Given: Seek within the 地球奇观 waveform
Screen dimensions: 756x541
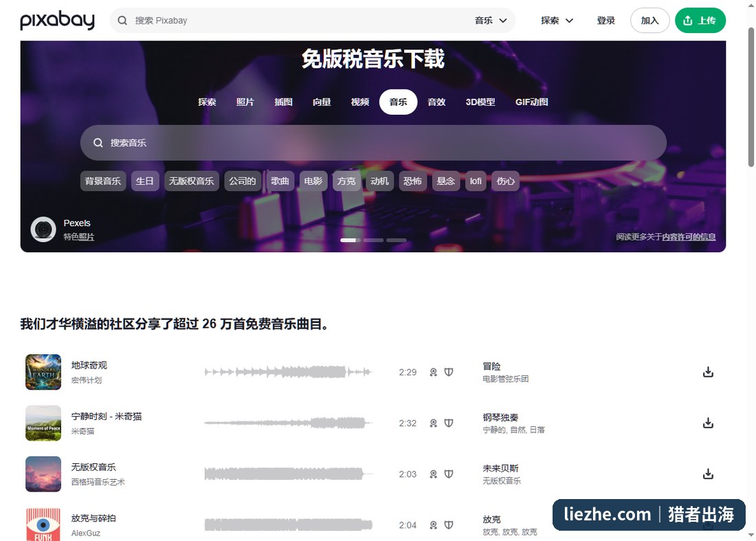Looking at the screenshot, I should (289, 372).
